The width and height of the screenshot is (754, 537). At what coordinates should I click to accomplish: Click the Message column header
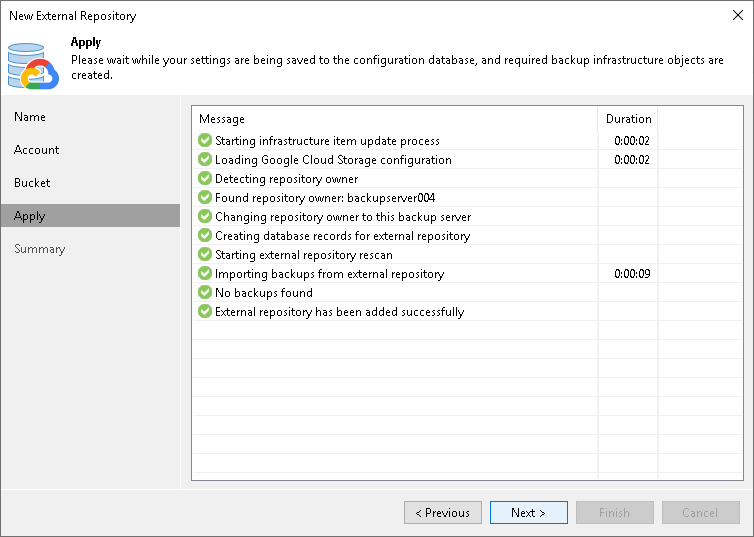pos(395,119)
